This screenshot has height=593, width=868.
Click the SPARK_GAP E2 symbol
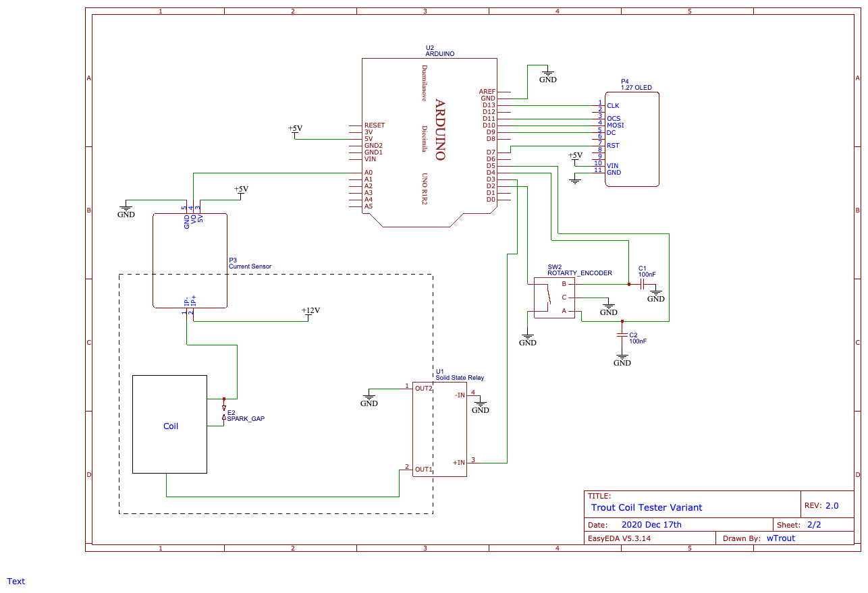[x=224, y=412]
